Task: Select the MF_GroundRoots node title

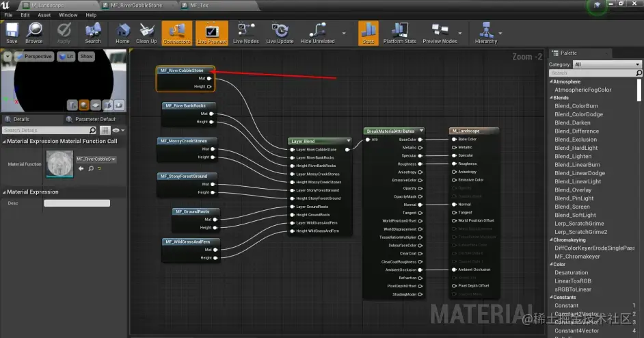Action: pos(192,211)
